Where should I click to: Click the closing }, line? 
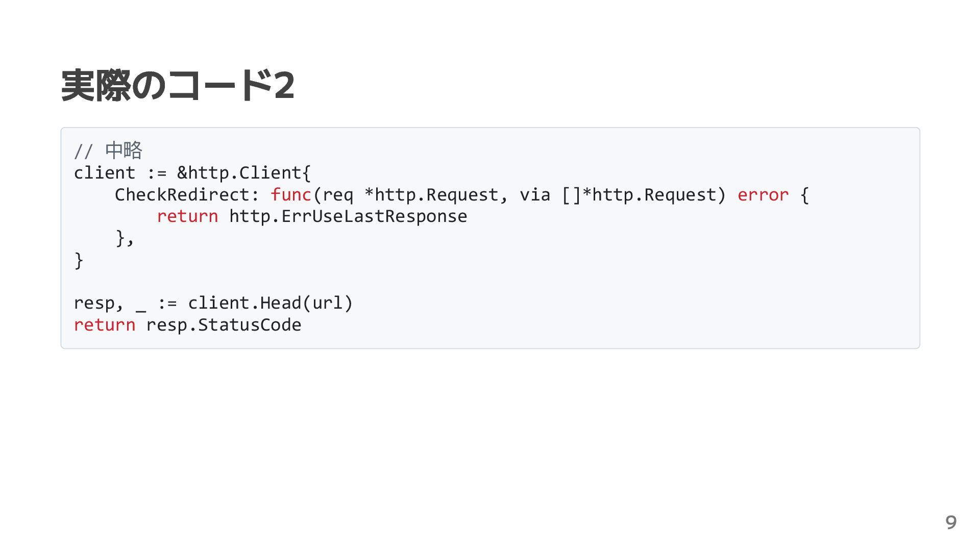click(125, 238)
